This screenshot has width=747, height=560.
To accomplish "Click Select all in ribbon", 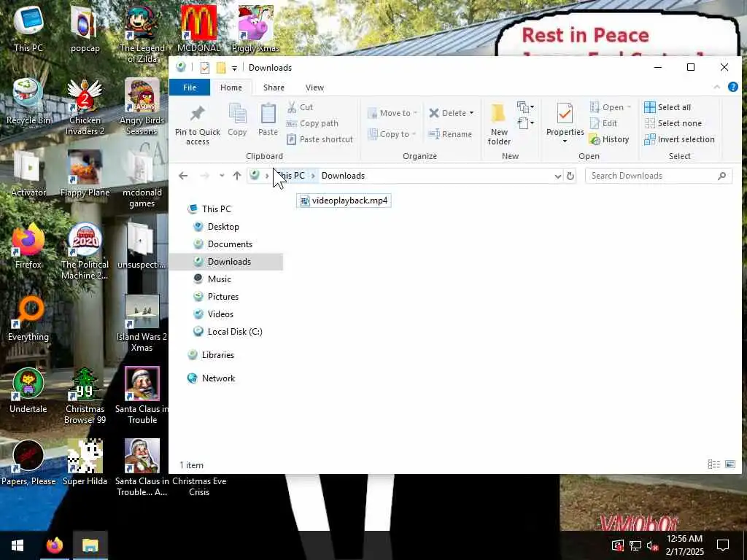I will (x=667, y=107).
